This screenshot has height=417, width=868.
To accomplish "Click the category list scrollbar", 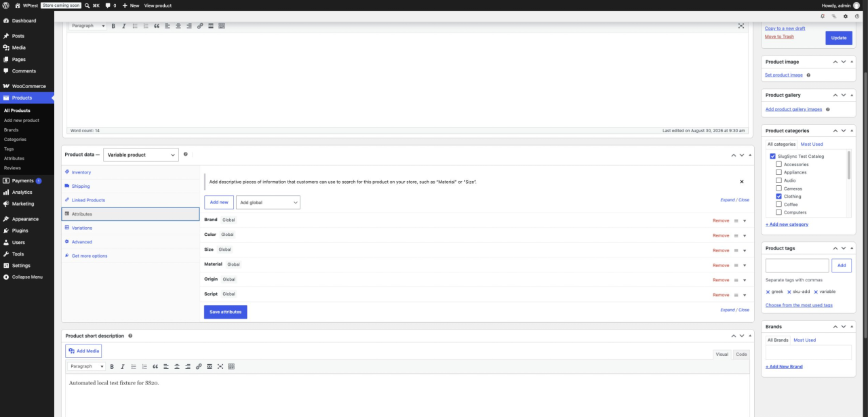I will point(849,165).
